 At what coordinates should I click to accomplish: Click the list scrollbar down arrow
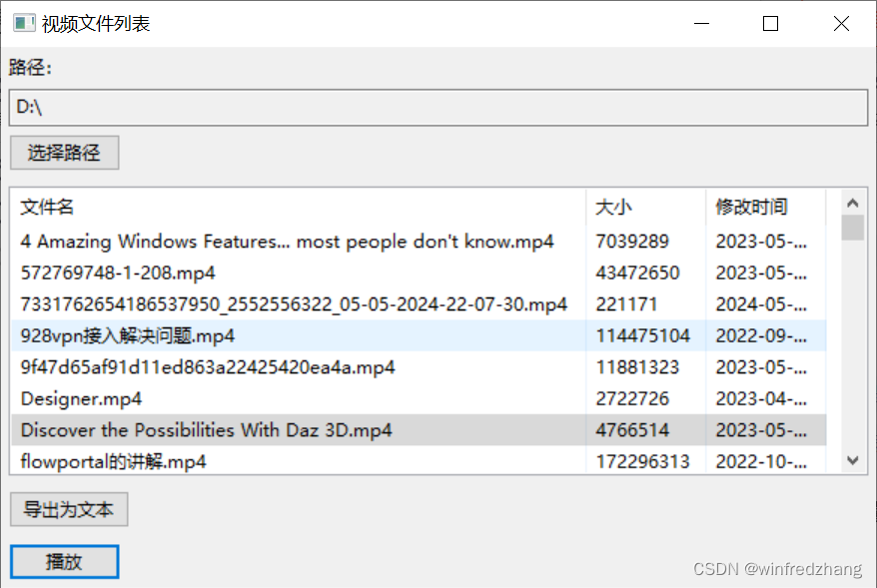(x=852, y=460)
